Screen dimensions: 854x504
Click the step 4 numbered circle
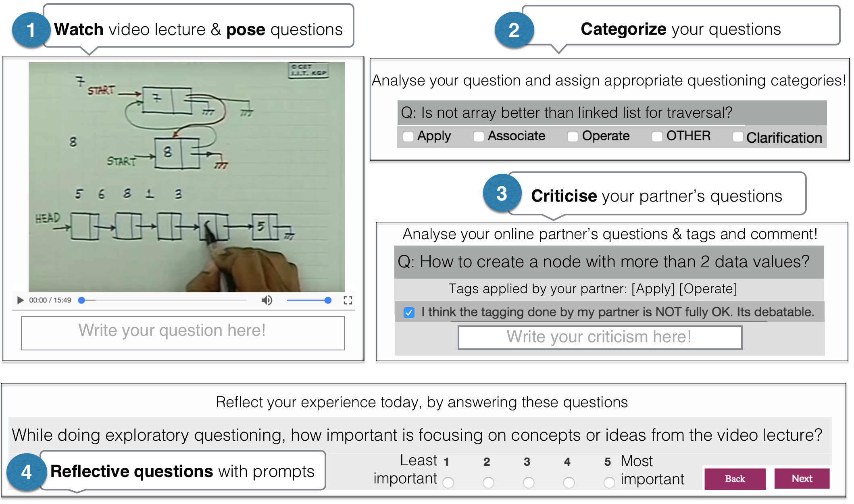coord(26,472)
